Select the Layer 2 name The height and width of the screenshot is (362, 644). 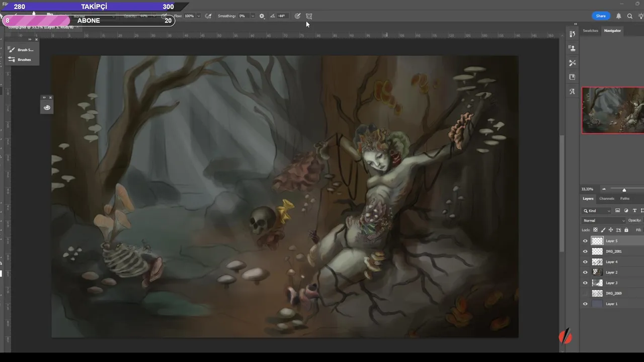(611, 273)
